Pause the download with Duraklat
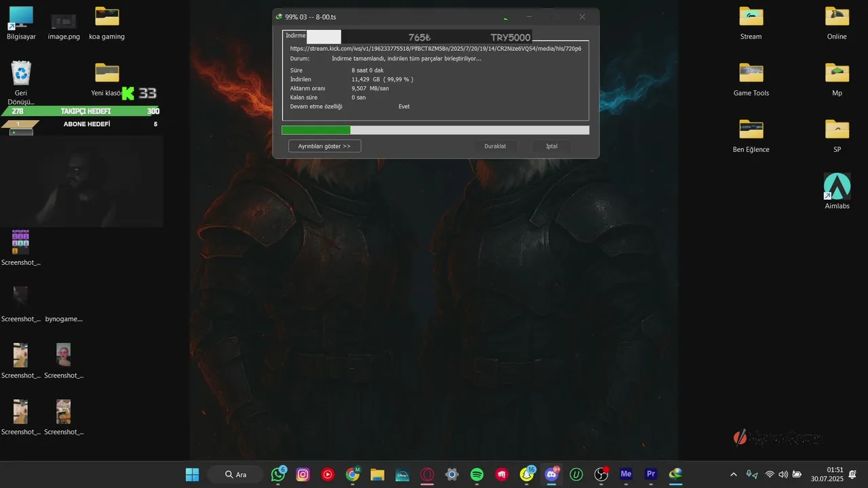This screenshot has height=488, width=868. click(495, 146)
